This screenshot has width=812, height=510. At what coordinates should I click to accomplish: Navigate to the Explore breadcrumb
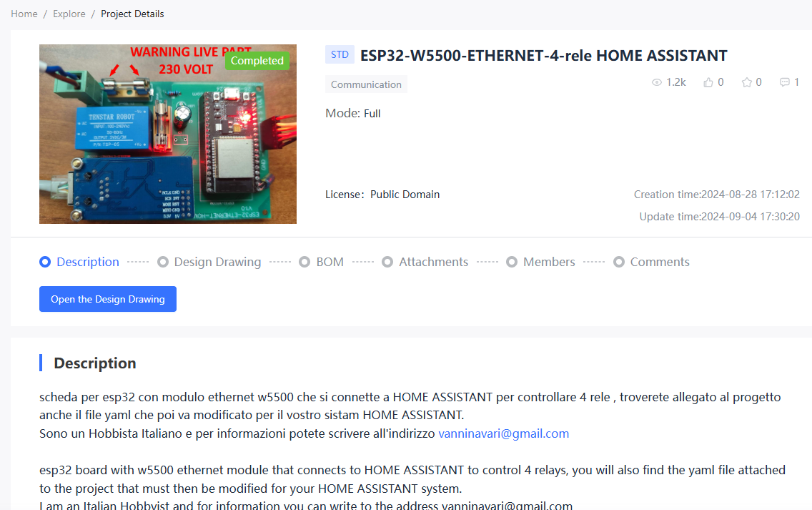tap(69, 14)
